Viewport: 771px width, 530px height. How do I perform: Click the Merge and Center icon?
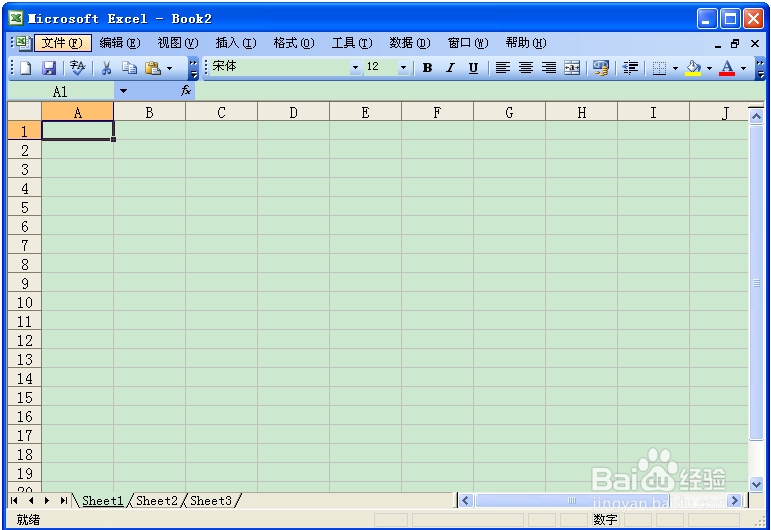pyautogui.click(x=572, y=68)
